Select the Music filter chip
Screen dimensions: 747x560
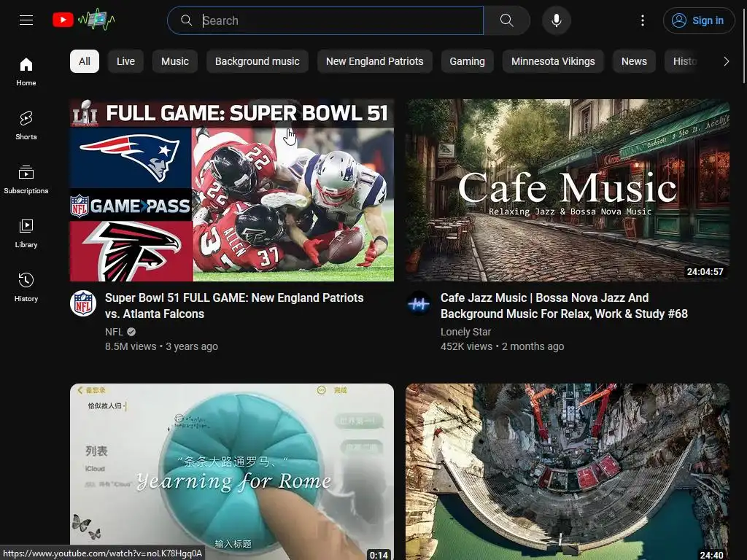tap(175, 61)
